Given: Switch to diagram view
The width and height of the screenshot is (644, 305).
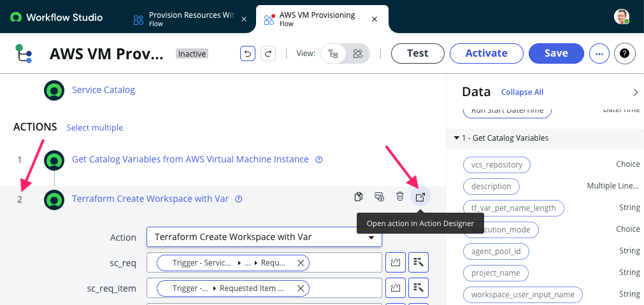Looking at the screenshot, I should pos(358,53).
